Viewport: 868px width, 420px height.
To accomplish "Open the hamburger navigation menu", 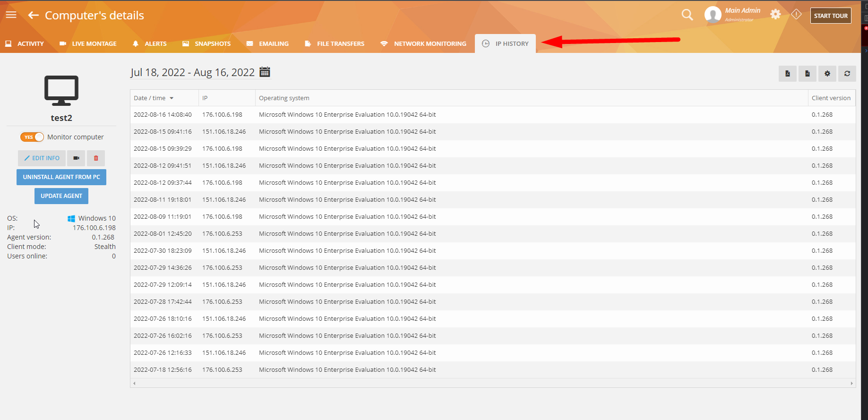I will point(11,15).
